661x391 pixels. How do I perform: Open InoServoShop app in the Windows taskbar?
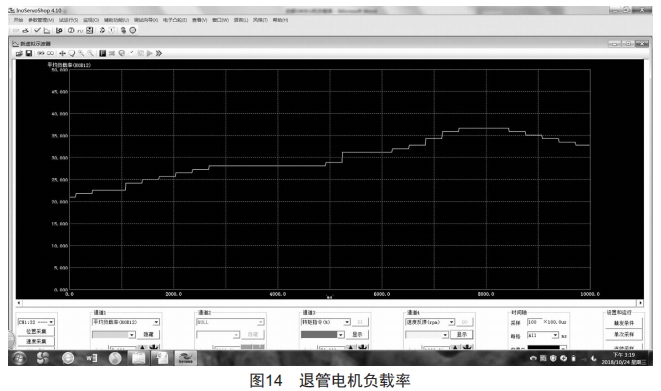[185, 358]
